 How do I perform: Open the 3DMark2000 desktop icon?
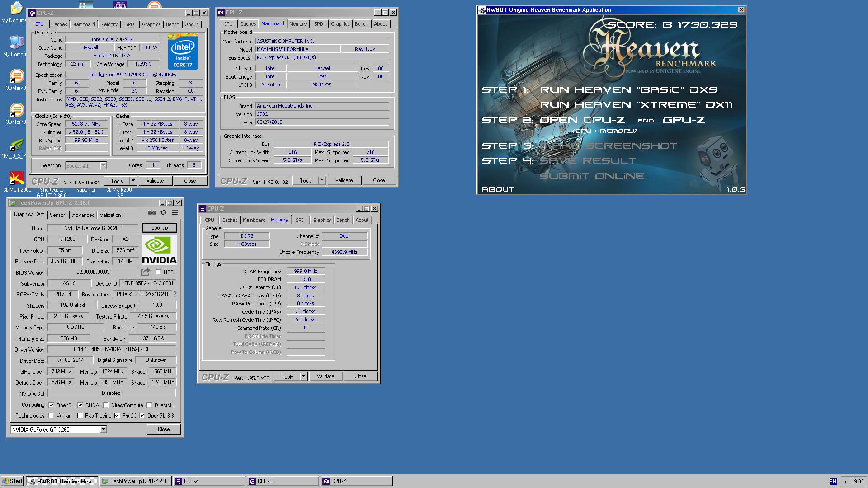click(17, 182)
